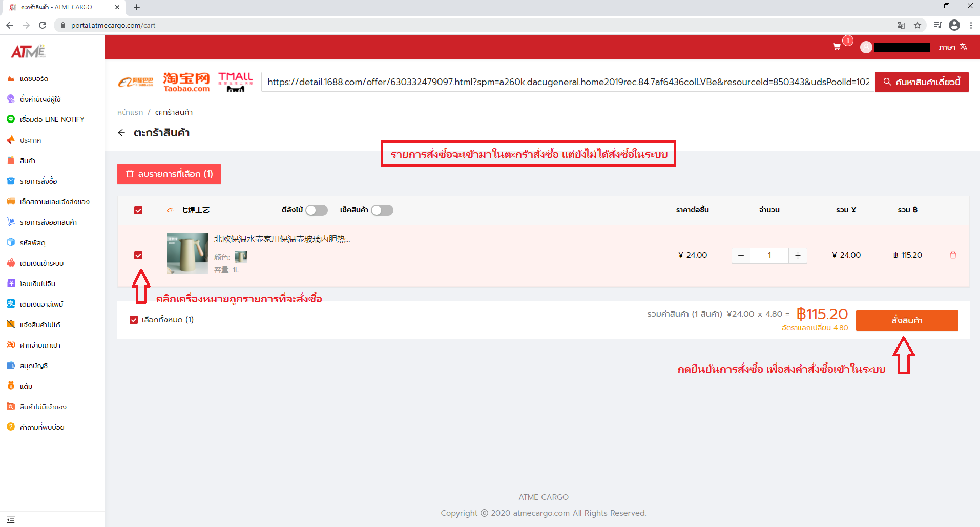Click the orange สั่งสินค้า order button

pyautogui.click(x=907, y=320)
